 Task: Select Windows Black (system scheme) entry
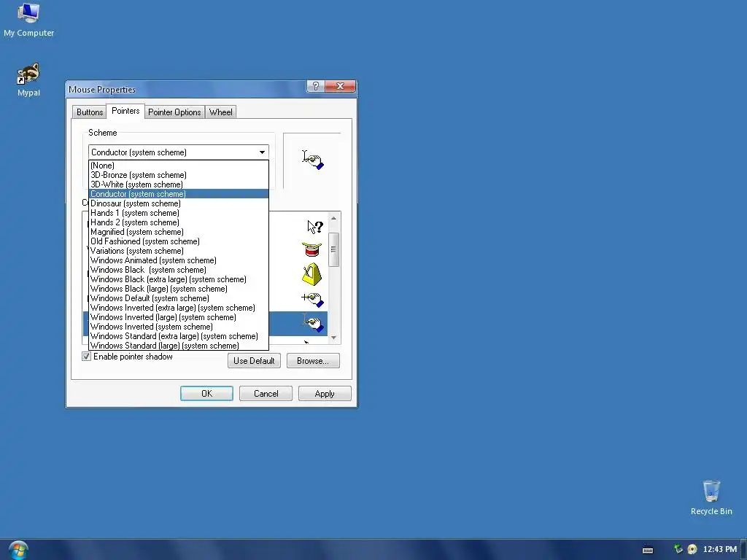tap(179, 270)
